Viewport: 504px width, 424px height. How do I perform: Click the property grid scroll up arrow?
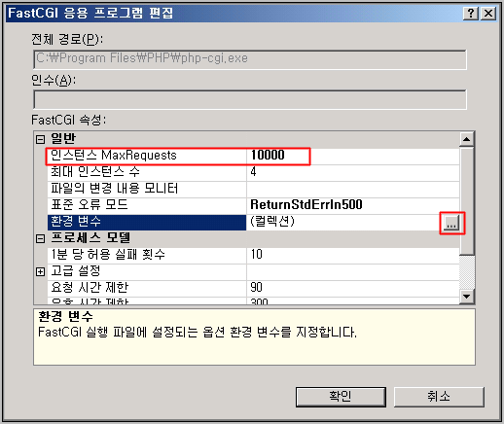(x=467, y=139)
